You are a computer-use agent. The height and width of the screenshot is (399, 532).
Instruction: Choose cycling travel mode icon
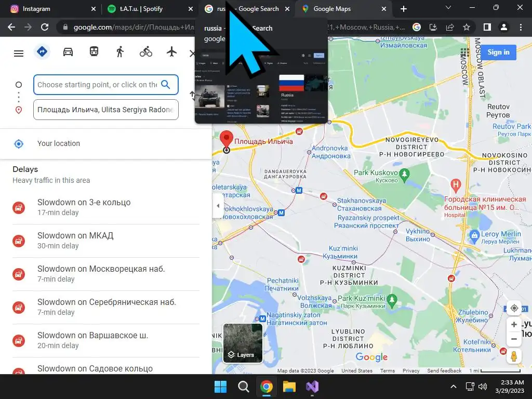[146, 52]
